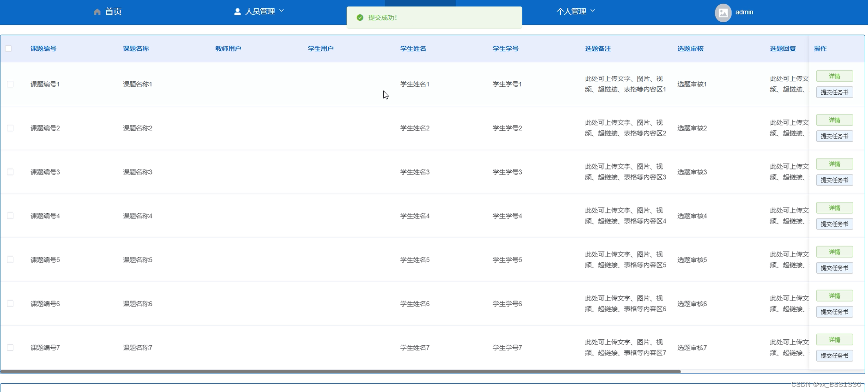
Task: Open the 人员管理 menu
Action: (259, 12)
